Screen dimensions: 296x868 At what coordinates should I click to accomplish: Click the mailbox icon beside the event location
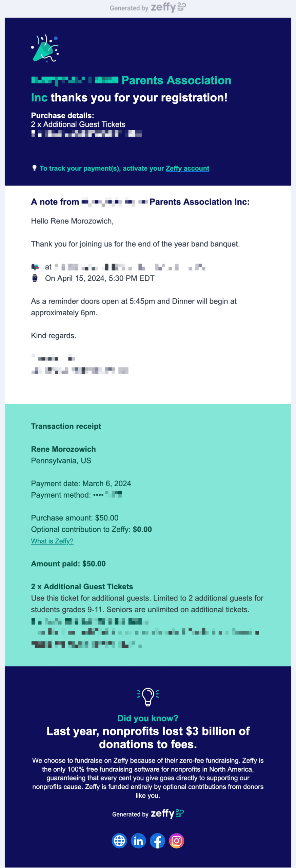[35, 267]
